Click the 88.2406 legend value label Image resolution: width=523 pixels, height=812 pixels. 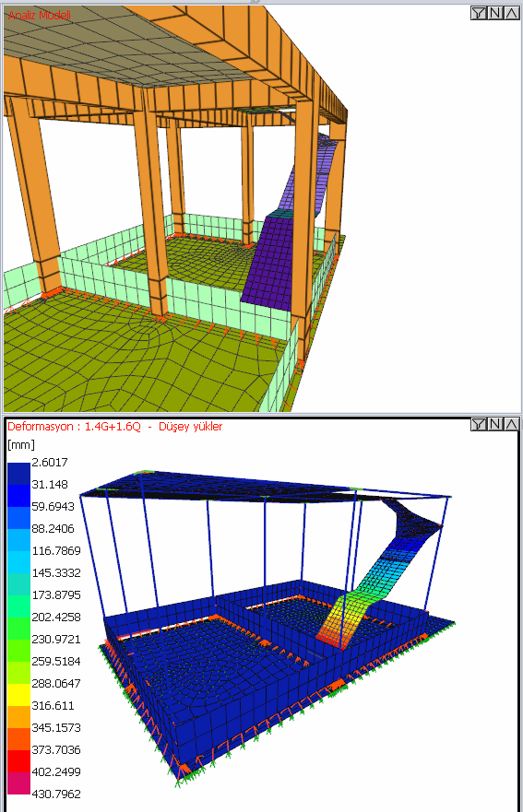click(x=53, y=529)
